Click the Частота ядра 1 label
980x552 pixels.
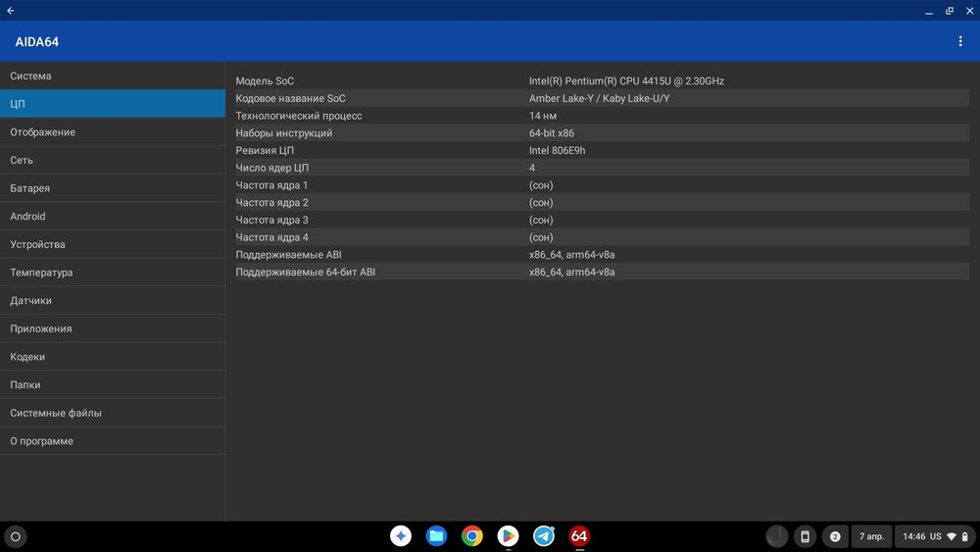pos(271,185)
